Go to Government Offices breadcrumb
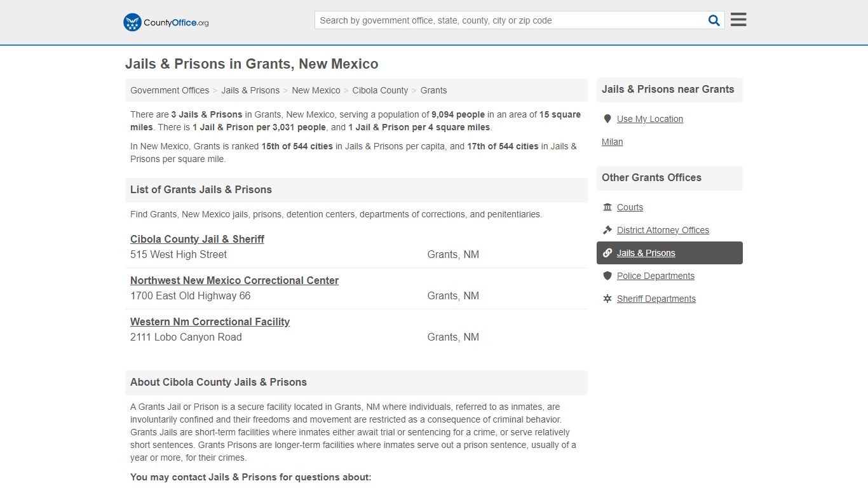Viewport: 868px width, 488px height. (170, 90)
